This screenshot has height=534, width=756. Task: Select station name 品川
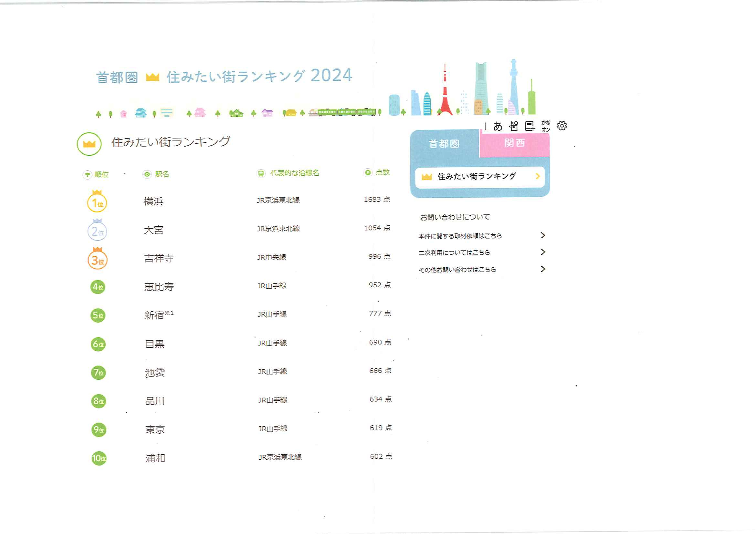pos(155,401)
